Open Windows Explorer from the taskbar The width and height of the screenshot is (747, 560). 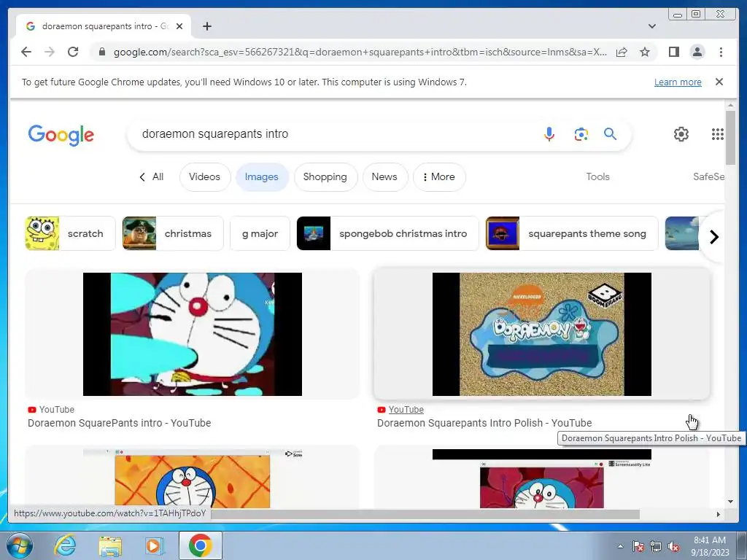pos(110,545)
